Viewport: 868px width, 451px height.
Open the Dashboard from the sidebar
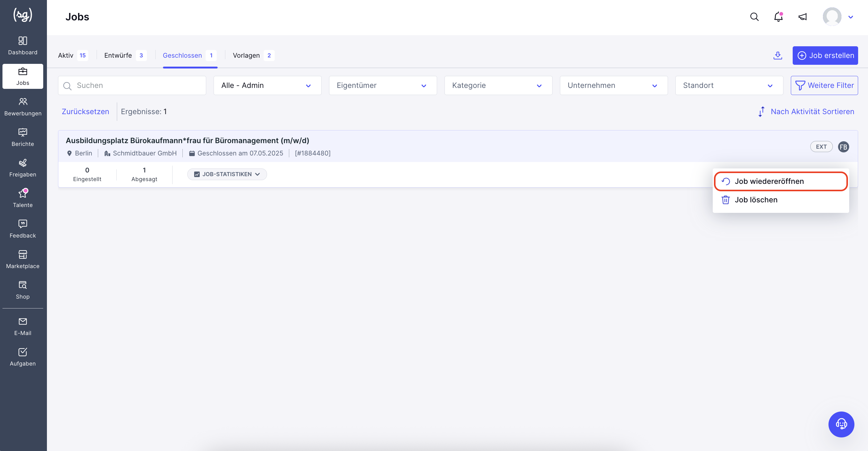23,45
